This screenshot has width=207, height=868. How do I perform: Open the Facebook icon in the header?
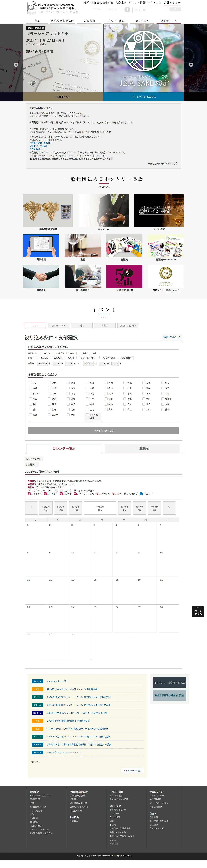127,10
